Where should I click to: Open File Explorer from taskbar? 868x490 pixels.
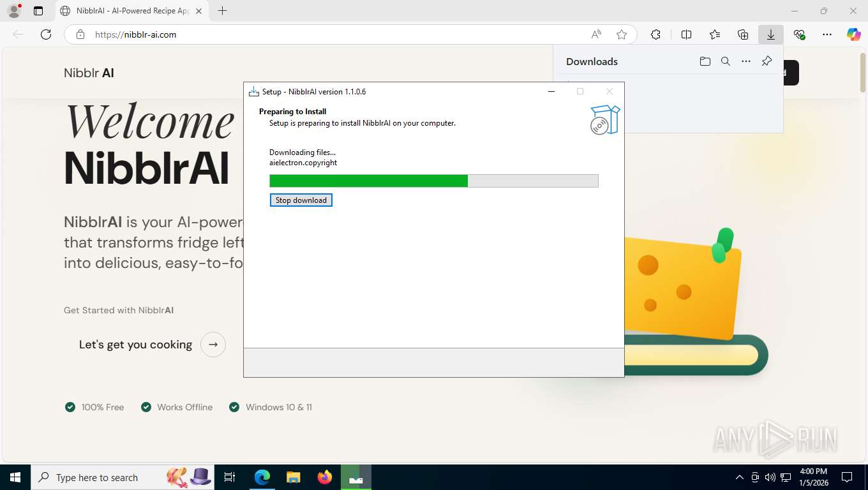293,477
